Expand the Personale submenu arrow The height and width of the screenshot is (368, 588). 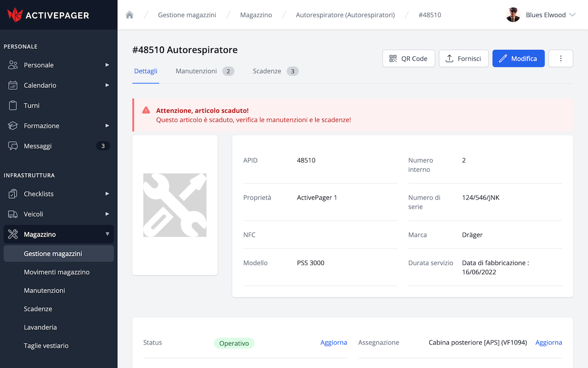pyautogui.click(x=107, y=65)
